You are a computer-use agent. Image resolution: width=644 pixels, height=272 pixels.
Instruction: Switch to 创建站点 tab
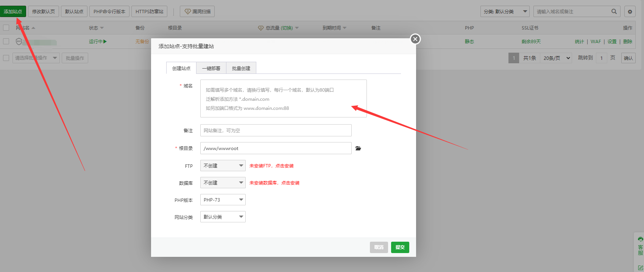pyautogui.click(x=181, y=68)
